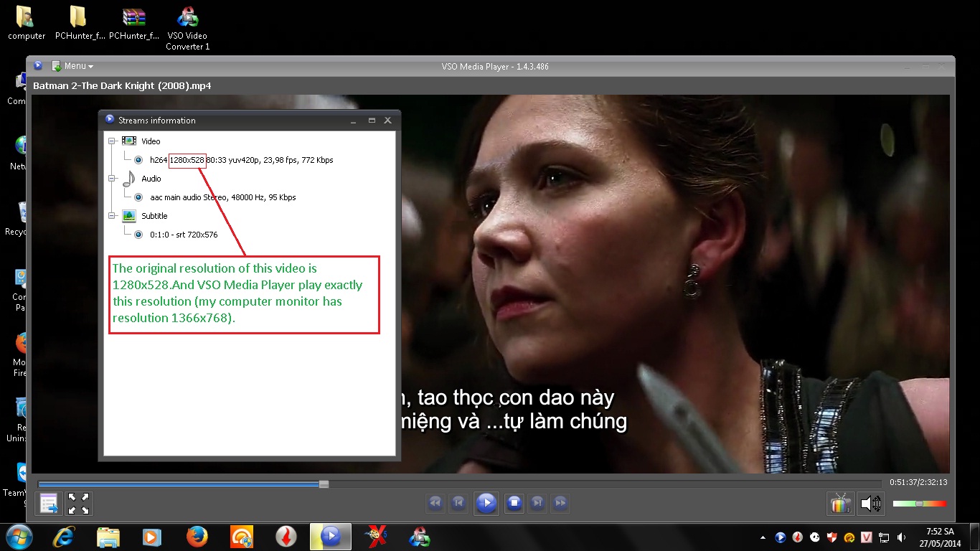980x551 pixels.
Task: Click the Video filmstrip icon in stream tree
Action: click(x=129, y=141)
